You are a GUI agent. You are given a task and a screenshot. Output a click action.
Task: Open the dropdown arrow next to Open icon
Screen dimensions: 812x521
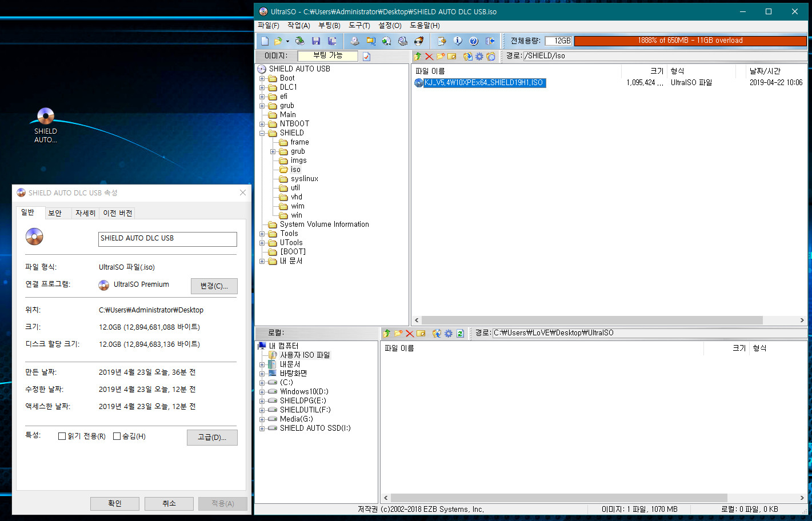coord(287,41)
